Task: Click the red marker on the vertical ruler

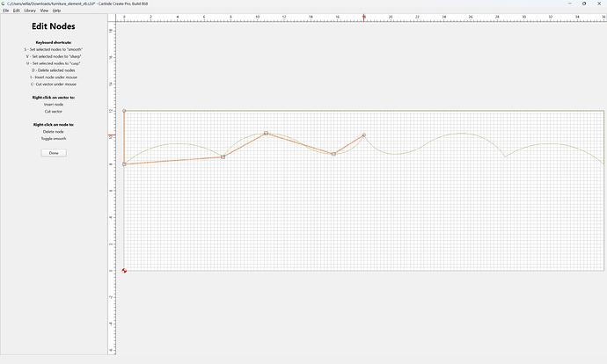Action: click(112, 135)
